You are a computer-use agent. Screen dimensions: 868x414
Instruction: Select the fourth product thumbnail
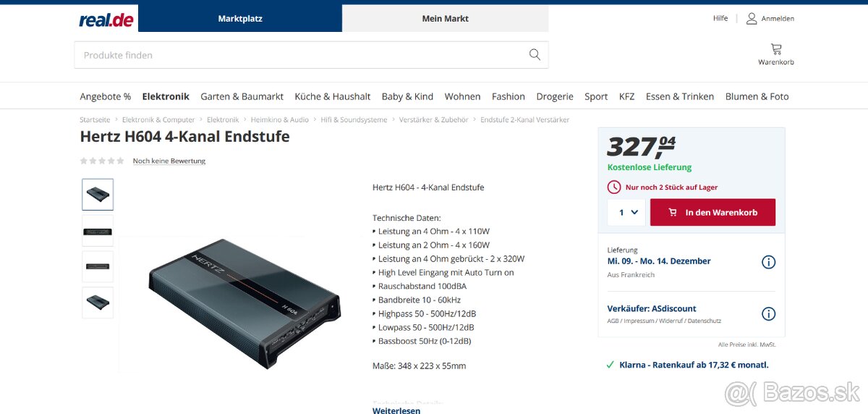click(98, 303)
